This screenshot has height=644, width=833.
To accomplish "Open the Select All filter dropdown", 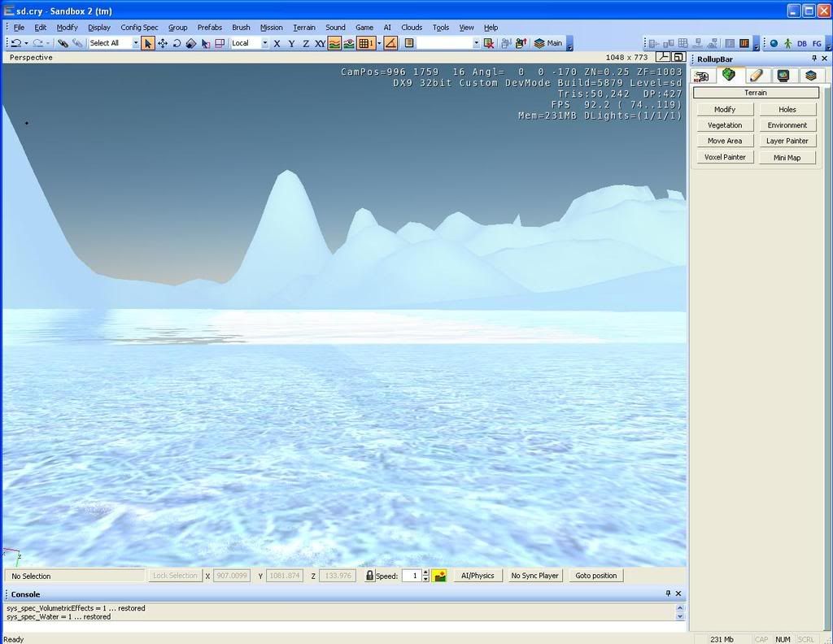I will [135, 43].
